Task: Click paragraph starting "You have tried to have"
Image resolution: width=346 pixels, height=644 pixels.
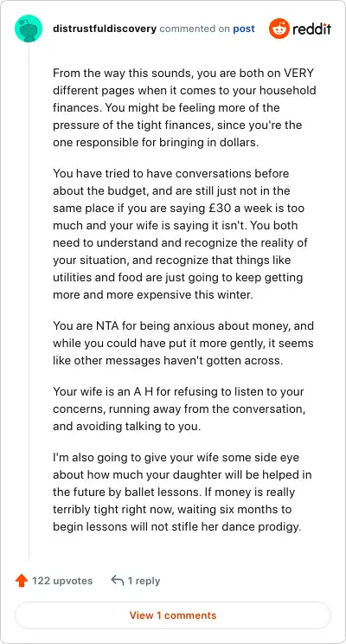Action: click(x=180, y=234)
